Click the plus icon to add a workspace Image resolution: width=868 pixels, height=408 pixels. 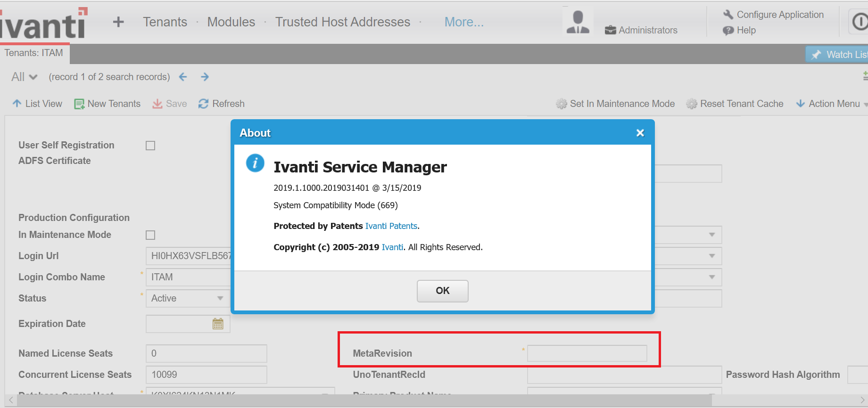[x=118, y=22]
